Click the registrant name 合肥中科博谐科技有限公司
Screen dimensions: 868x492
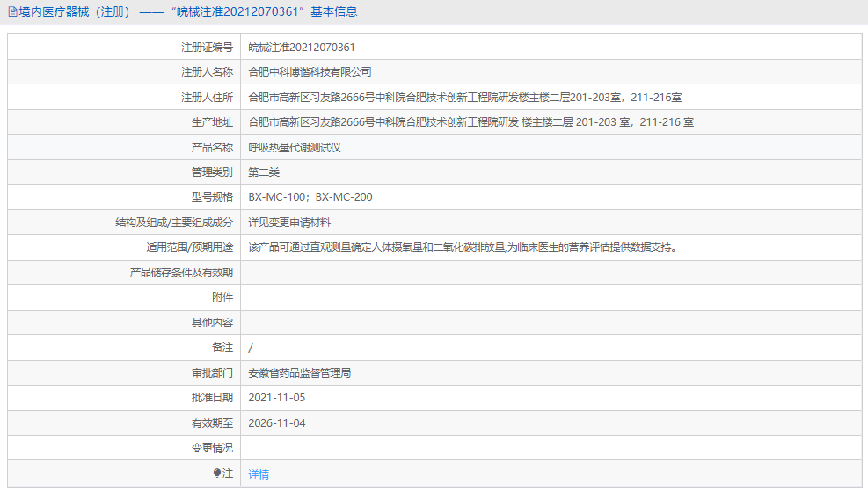[310, 72]
